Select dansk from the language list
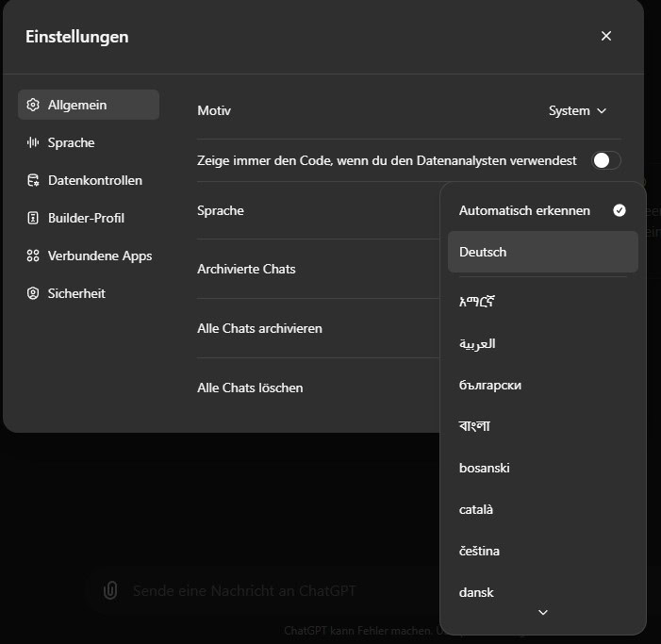This screenshot has width=661, height=644. 542,592
